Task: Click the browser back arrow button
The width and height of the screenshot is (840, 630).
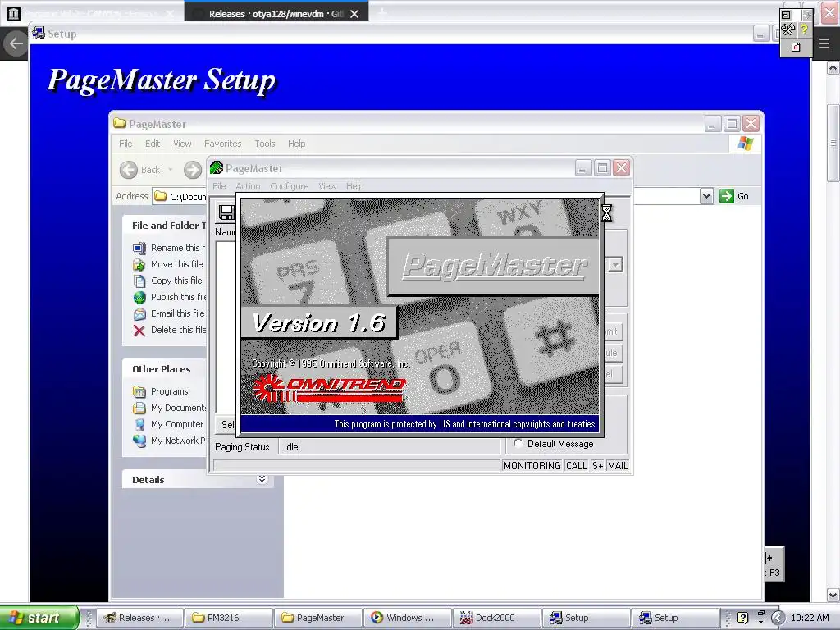Action: coord(16,44)
